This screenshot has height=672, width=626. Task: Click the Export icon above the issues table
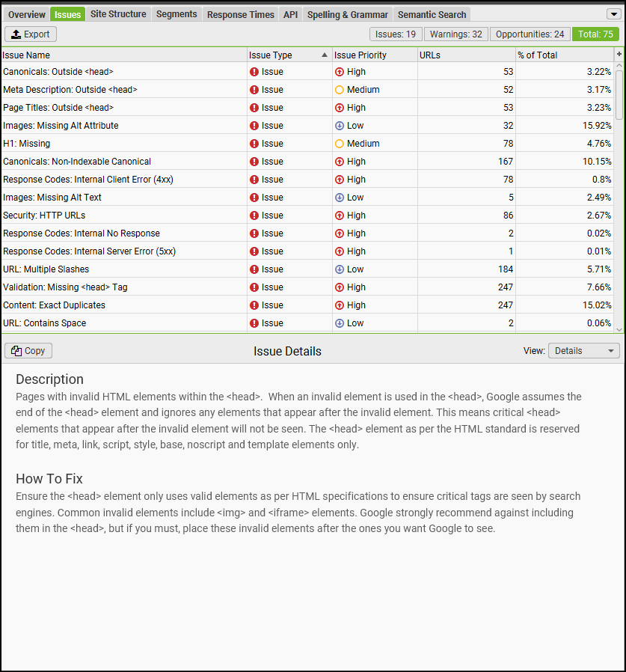tap(16, 34)
